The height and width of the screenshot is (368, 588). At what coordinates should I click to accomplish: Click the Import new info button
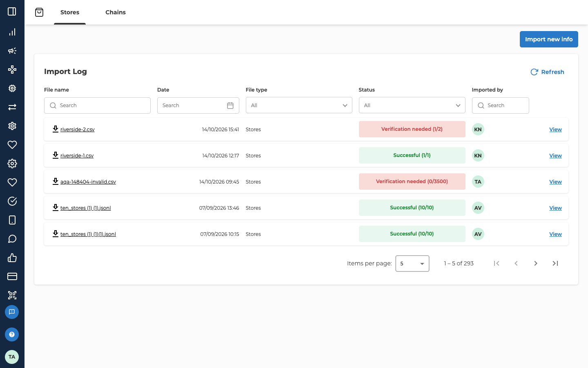(x=549, y=39)
